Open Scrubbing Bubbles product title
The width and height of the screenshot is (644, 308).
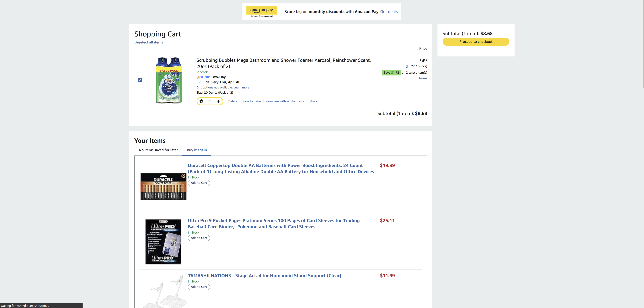284,63
